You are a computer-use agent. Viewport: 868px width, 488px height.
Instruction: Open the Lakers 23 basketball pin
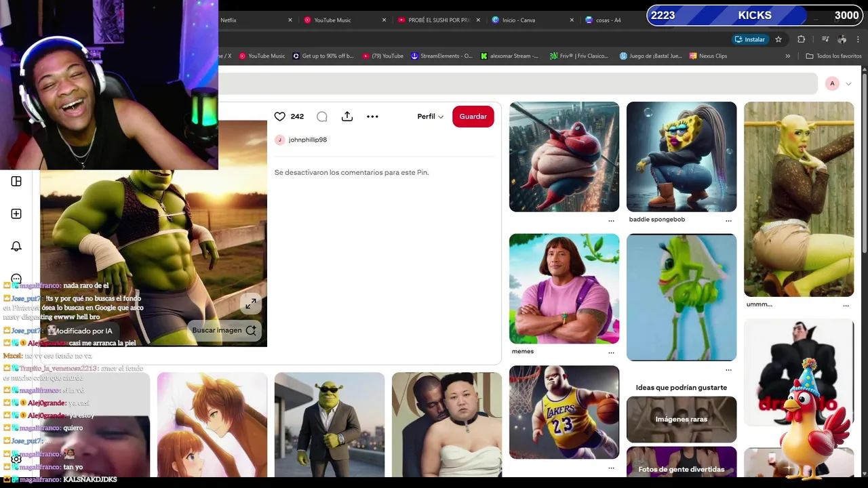[564, 412]
